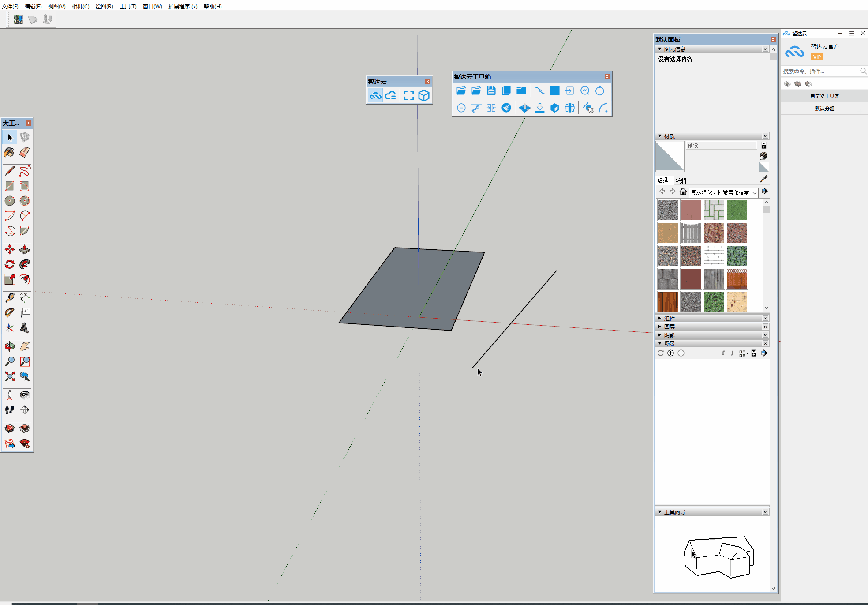The image size is (868, 605).
Task: Select the Paint Bucket tool
Action: click(9, 153)
